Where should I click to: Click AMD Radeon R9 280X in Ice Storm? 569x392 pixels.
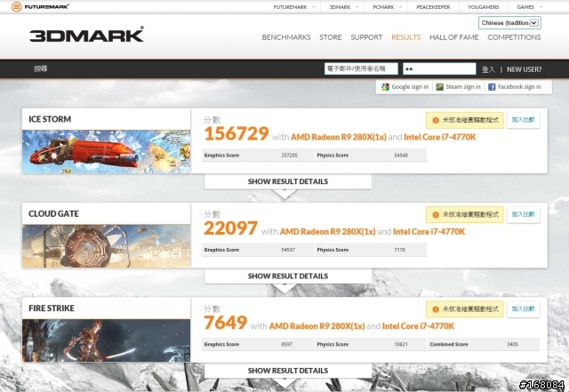339,137
